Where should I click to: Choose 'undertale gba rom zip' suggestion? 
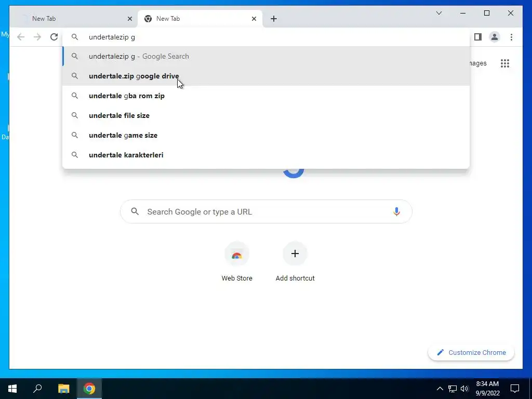pyautogui.click(x=267, y=96)
